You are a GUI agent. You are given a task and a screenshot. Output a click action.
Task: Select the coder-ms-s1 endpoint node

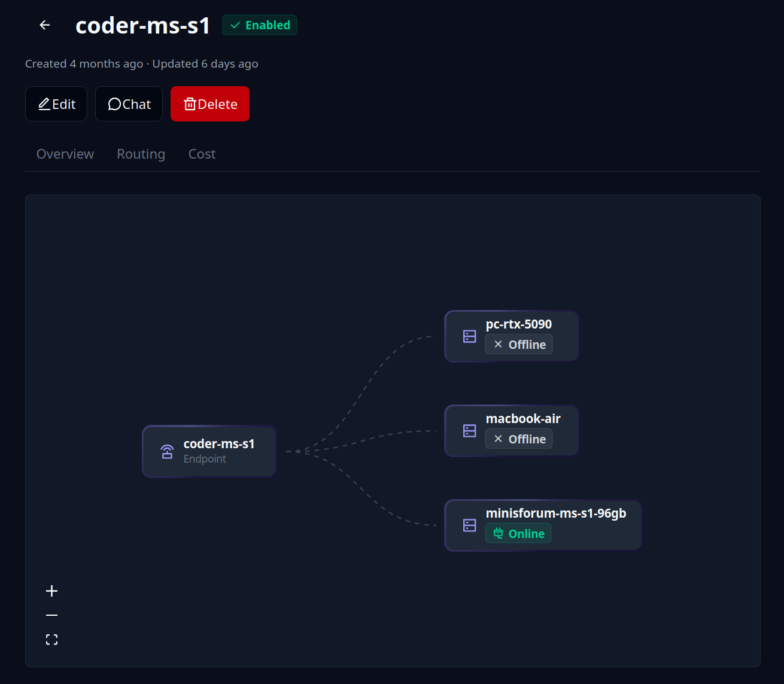pyautogui.click(x=209, y=451)
